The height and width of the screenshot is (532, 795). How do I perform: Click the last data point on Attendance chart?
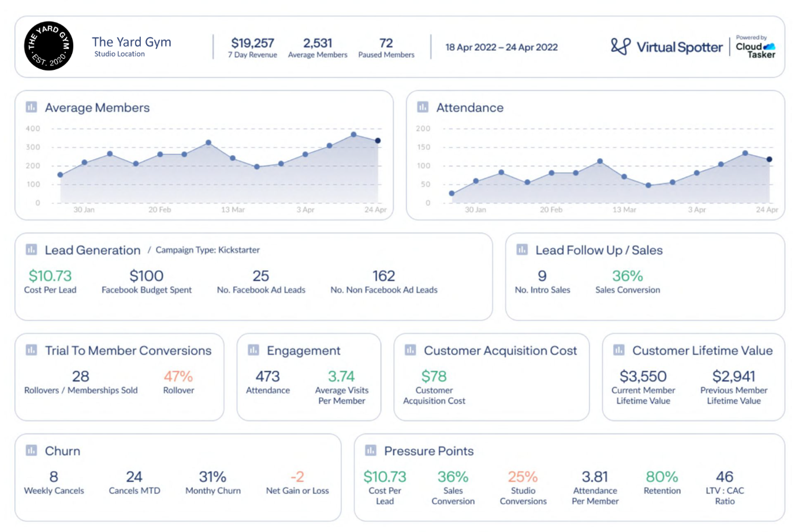tap(769, 159)
